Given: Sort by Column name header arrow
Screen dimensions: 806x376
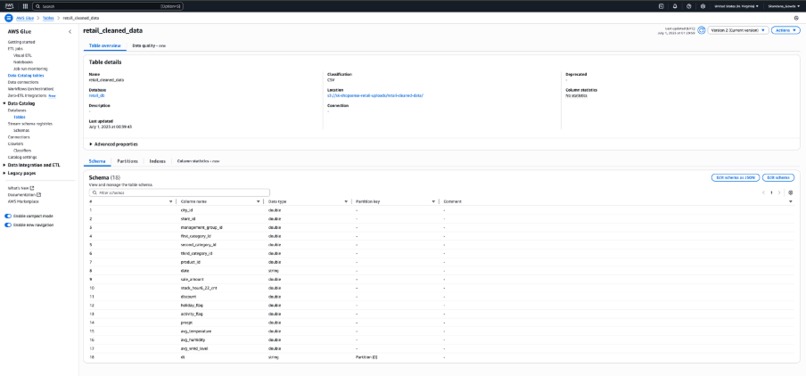Looking at the screenshot, I should [258, 202].
